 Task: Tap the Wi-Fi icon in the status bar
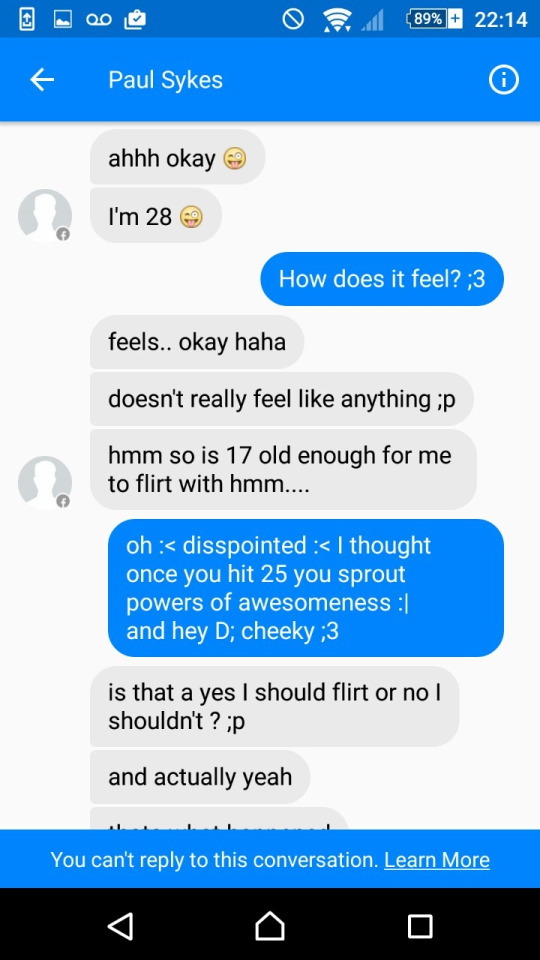pos(337,20)
